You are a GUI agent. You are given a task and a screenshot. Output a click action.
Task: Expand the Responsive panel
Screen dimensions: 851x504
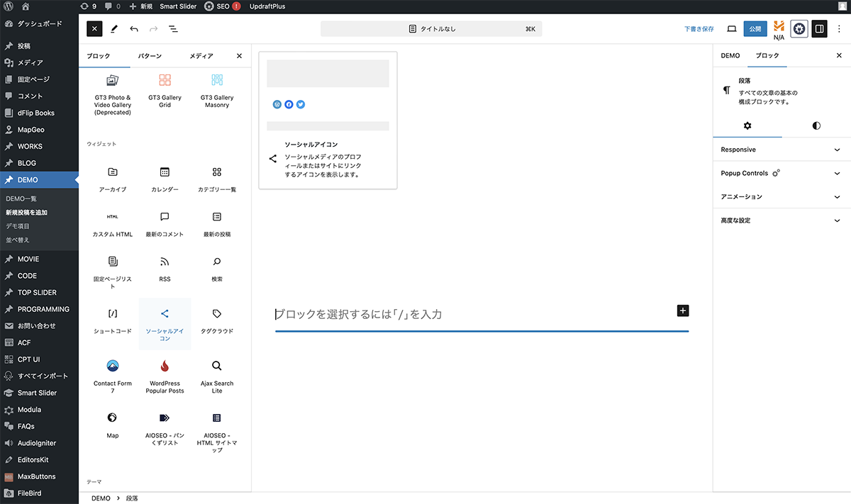pyautogui.click(x=781, y=150)
